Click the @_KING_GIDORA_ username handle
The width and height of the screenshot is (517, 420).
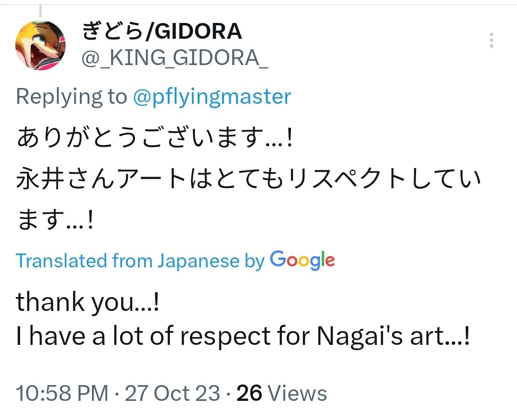pyautogui.click(x=175, y=59)
